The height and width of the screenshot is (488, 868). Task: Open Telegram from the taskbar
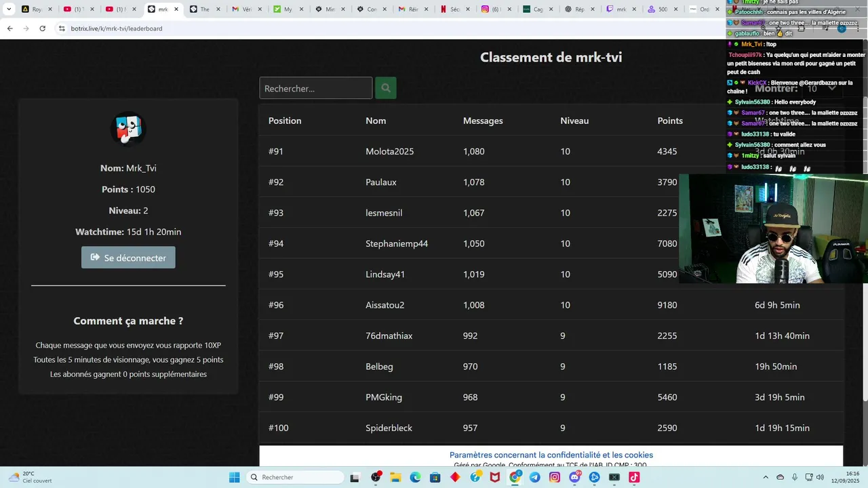click(535, 477)
